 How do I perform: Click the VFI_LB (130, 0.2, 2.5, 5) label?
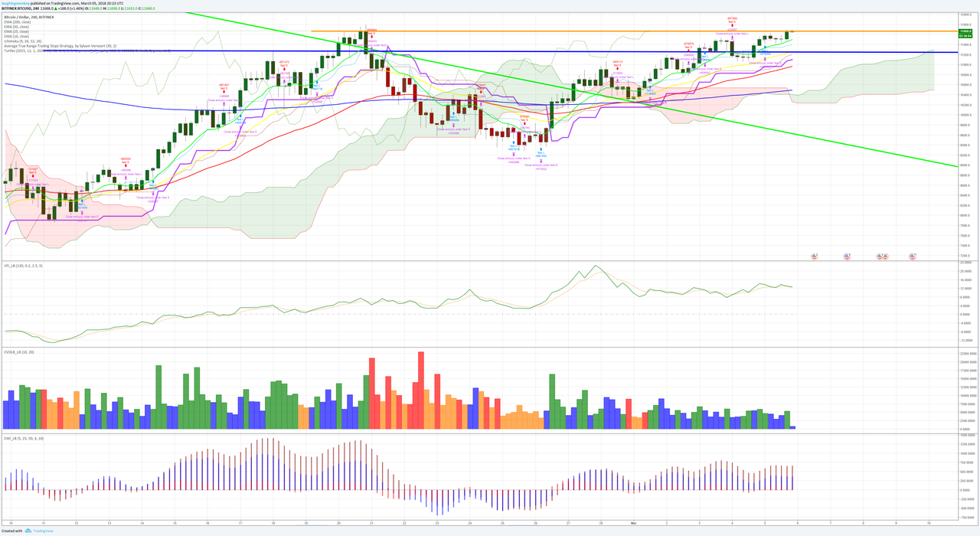[22, 265]
